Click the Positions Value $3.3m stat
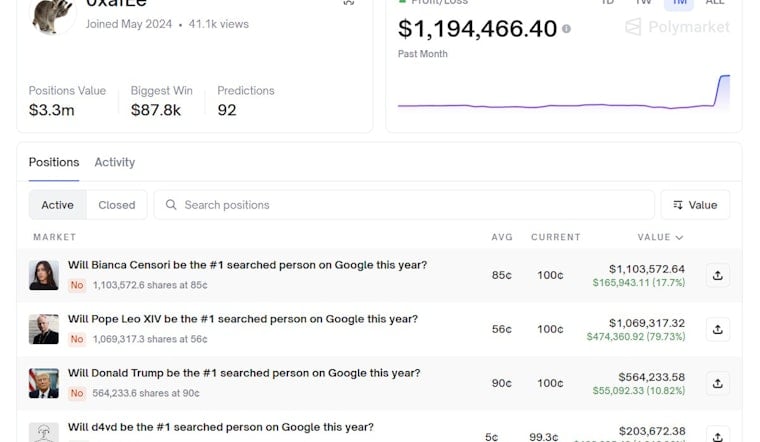760x442 pixels. click(67, 101)
